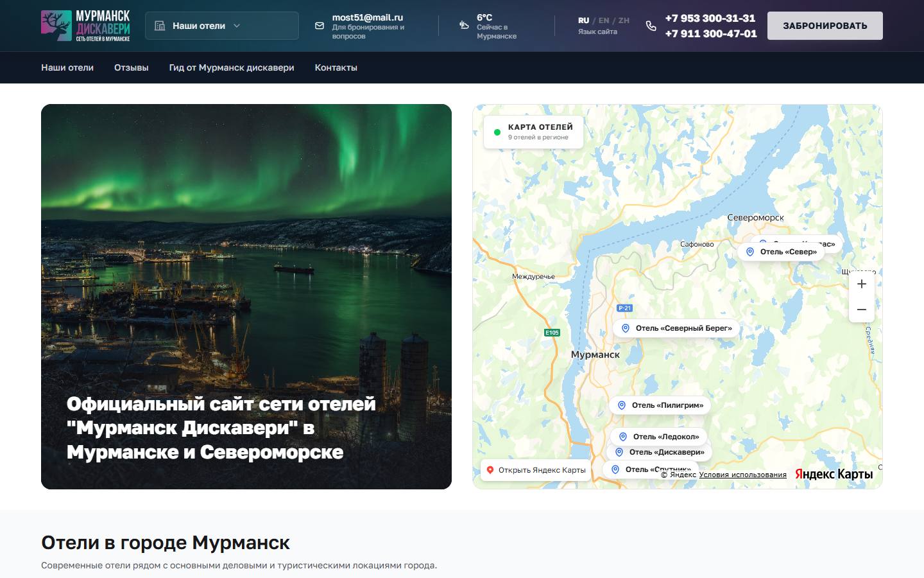Click the most51@mail.ru email link
The image size is (924, 578).
click(x=368, y=17)
